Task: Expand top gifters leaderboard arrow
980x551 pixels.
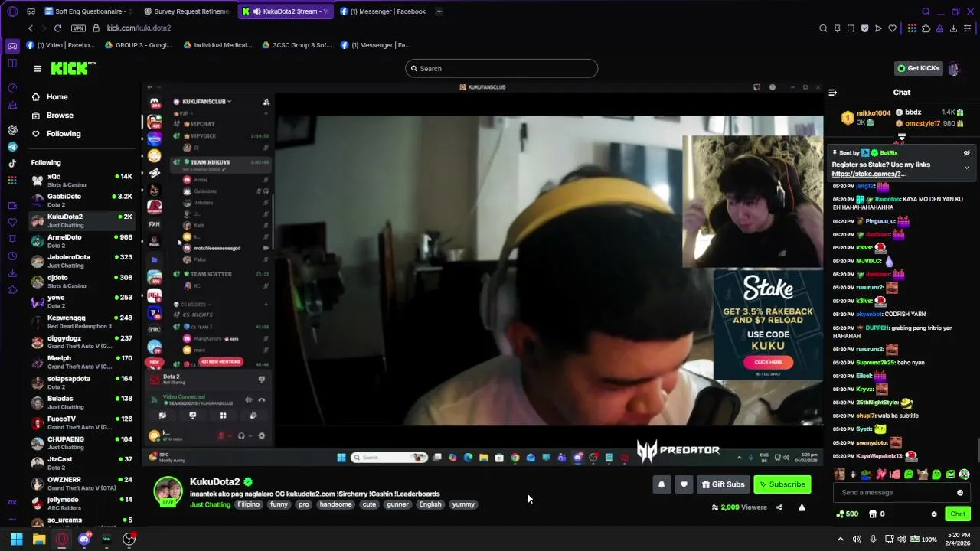Action: (901, 138)
